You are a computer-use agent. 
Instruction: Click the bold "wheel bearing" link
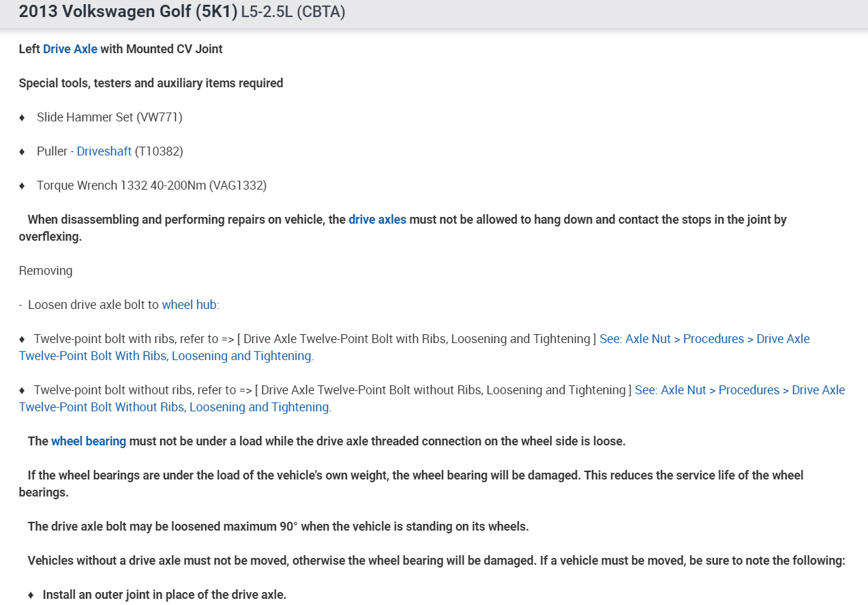point(89,441)
